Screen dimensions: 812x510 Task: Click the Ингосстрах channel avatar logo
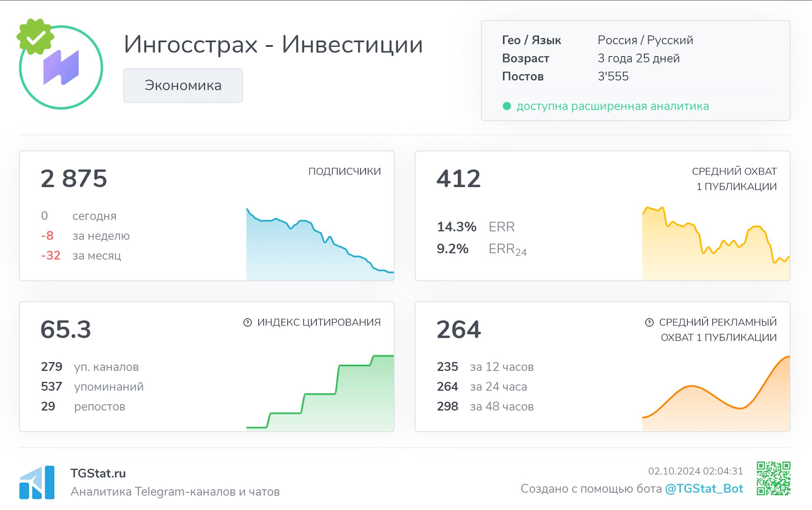61,68
